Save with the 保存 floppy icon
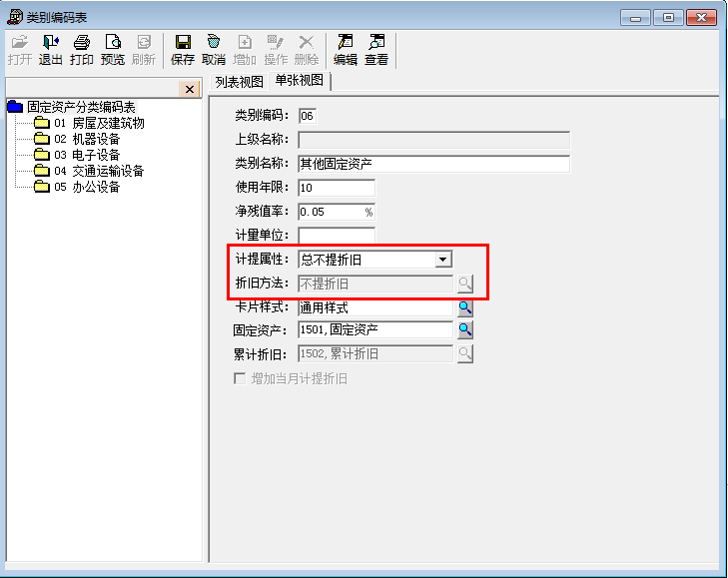Viewport: 728px width, 578px height. (x=183, y=50)
